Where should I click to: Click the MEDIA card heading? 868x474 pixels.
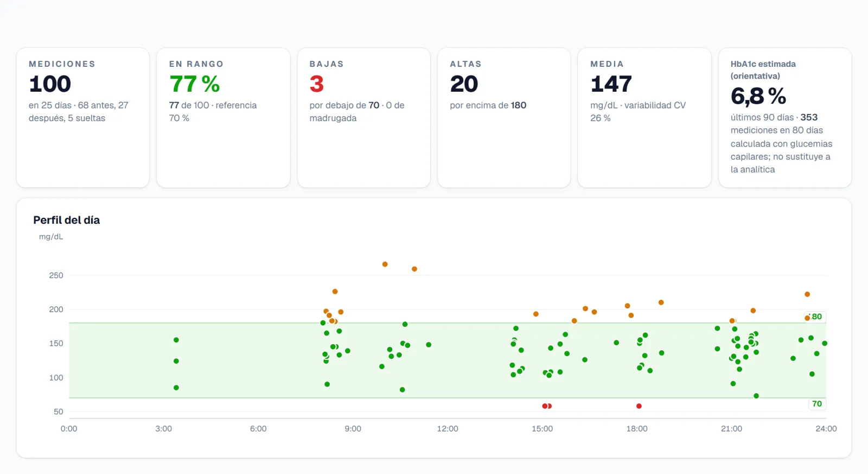(x=607, y=64)
